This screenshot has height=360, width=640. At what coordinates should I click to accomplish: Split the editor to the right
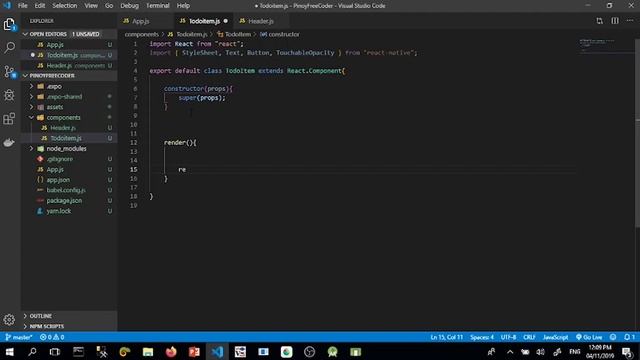tap(615, 21)
